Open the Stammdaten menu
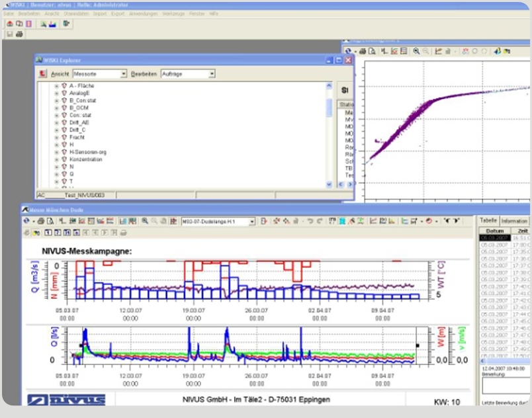Viewport: 532px width, 418px height. [76, 14]
